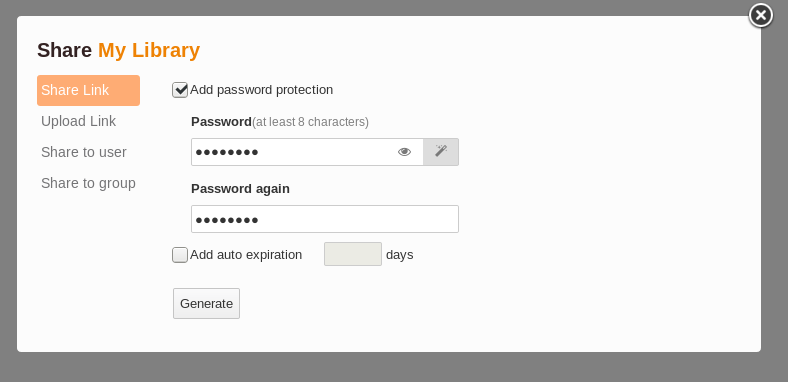Click the Generate button
The width and height of the screenshot is (788, 382).
coord(207,304)
